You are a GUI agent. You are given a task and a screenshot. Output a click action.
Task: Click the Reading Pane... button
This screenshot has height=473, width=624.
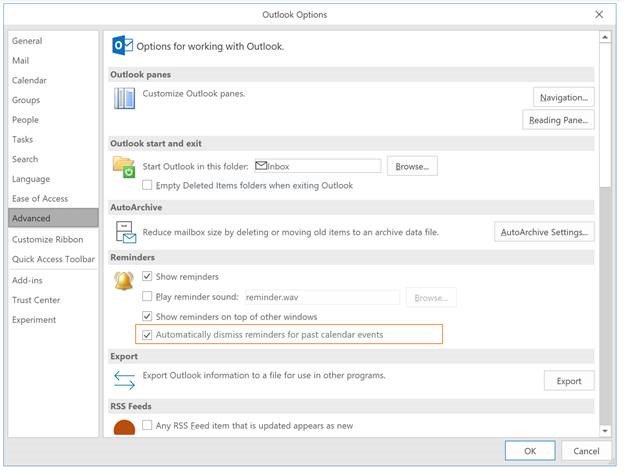[558, 120]
